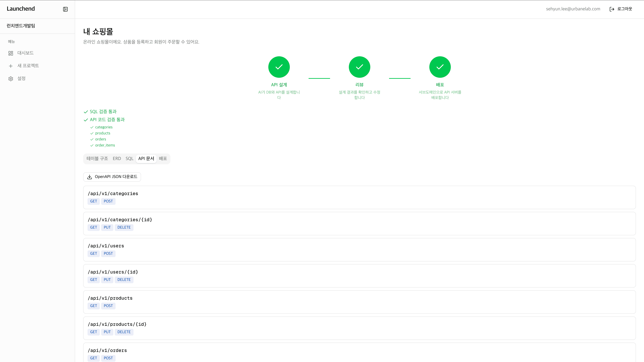Expand the /api/v1/categories endpoint path
The image size is (644, 362).
113,194
